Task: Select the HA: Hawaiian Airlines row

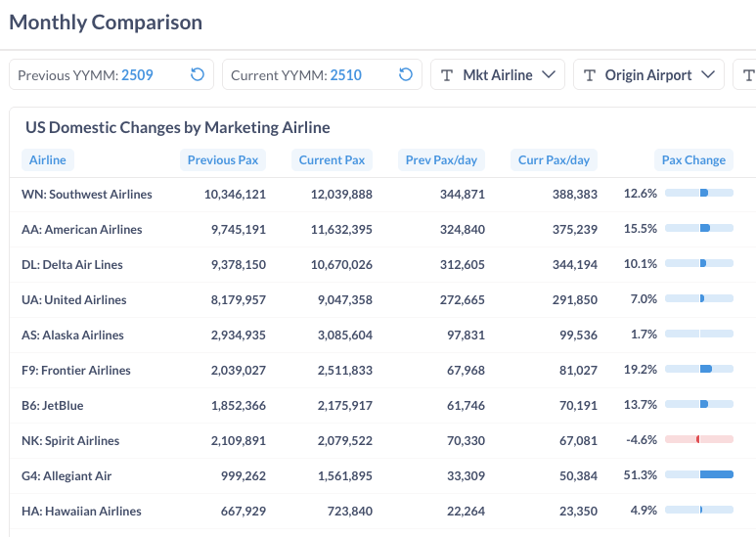Action: coord(81,512)
